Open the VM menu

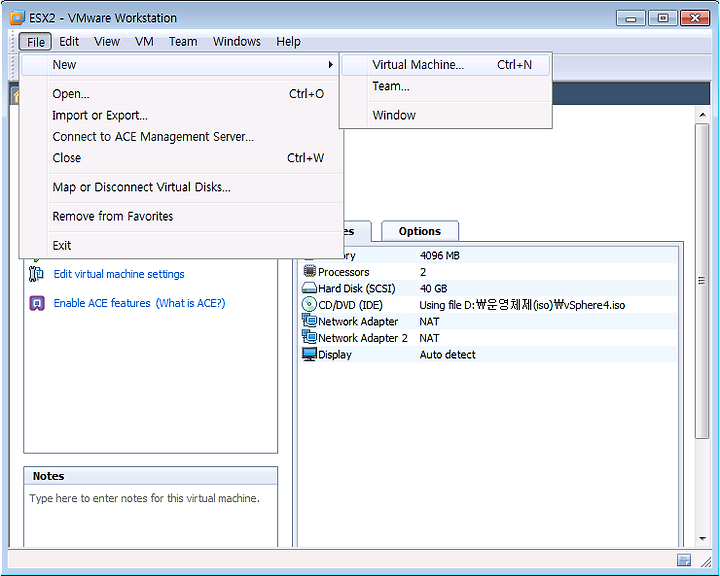[x=144, y=42]
